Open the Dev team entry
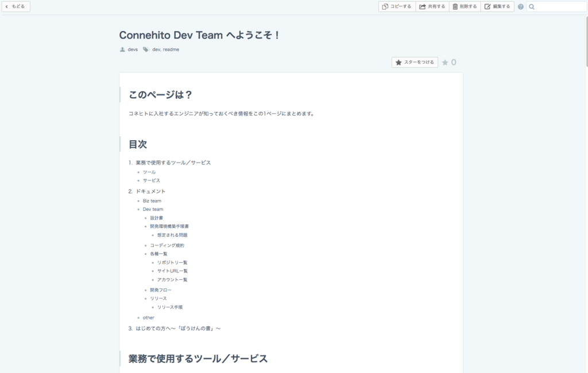Screen dimensions: 588x373 tap(153, 209)
